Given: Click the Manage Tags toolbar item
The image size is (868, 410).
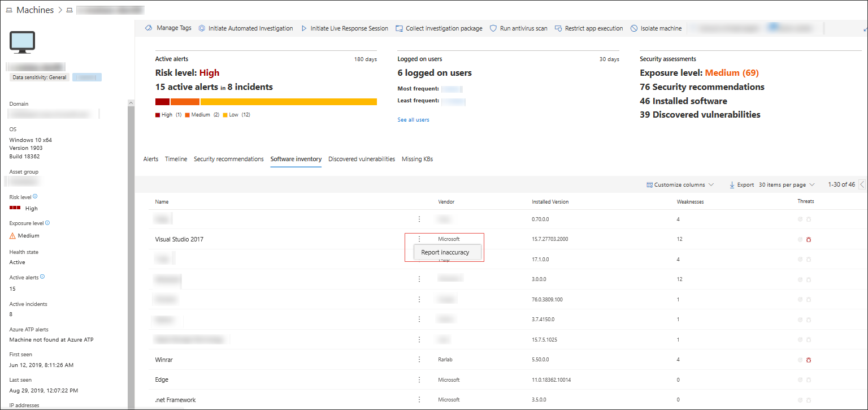Looking at the screenshot, I should [168, 28].
